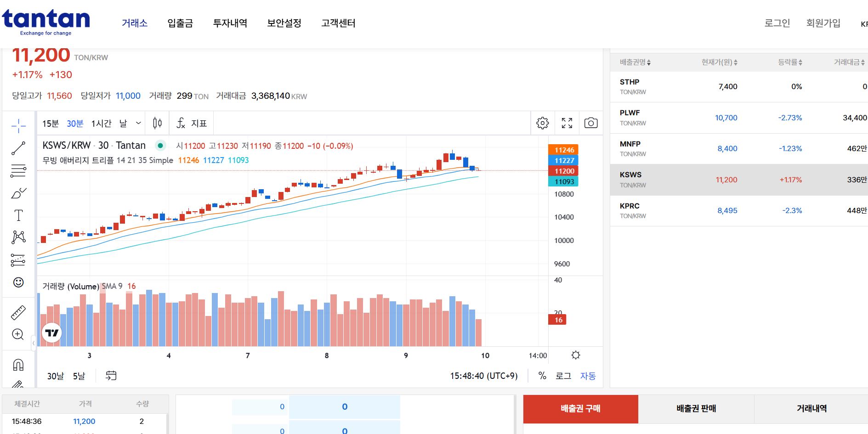Select the 15분 interval

tap(51, 124)
